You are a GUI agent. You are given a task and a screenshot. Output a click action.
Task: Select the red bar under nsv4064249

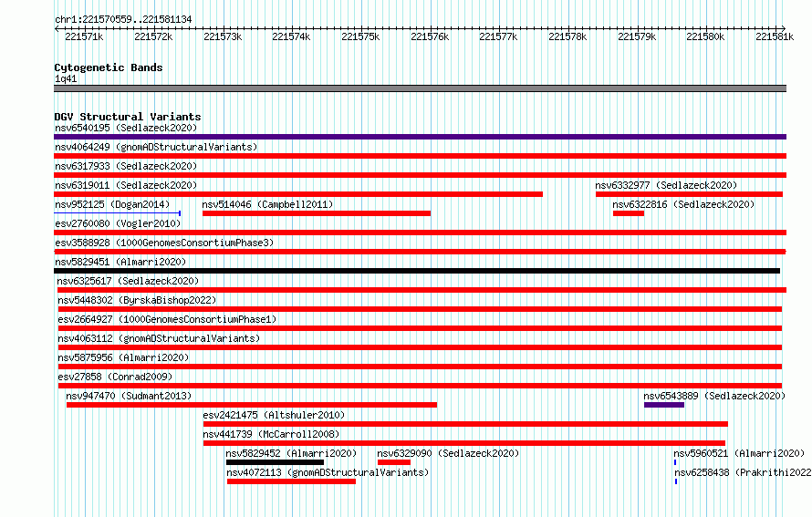tap(420, 156)
